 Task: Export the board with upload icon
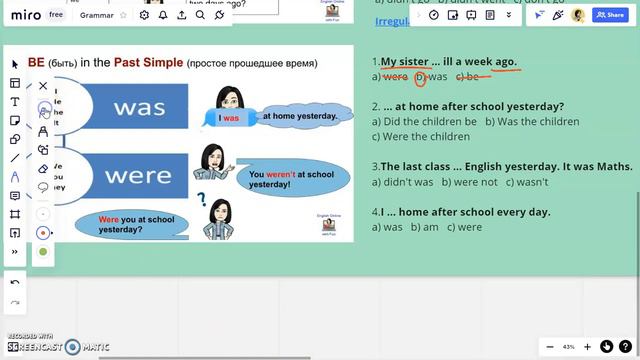point(182,15)
